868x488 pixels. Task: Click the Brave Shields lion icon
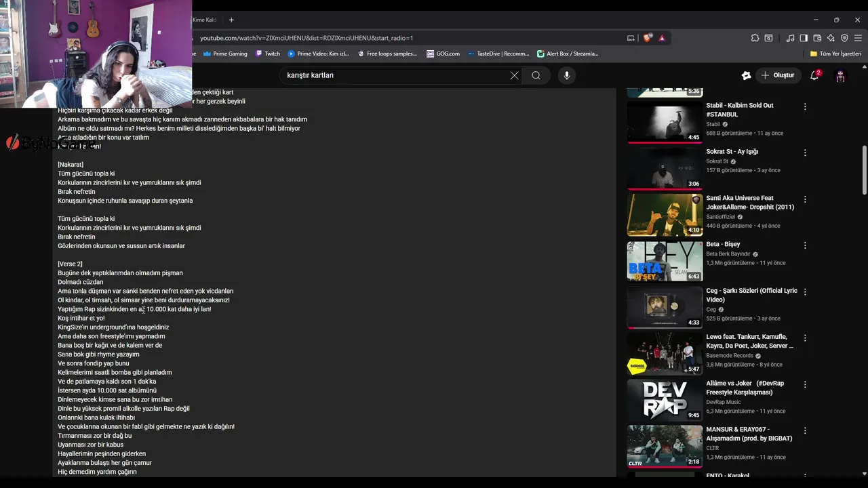coord(648,38)
